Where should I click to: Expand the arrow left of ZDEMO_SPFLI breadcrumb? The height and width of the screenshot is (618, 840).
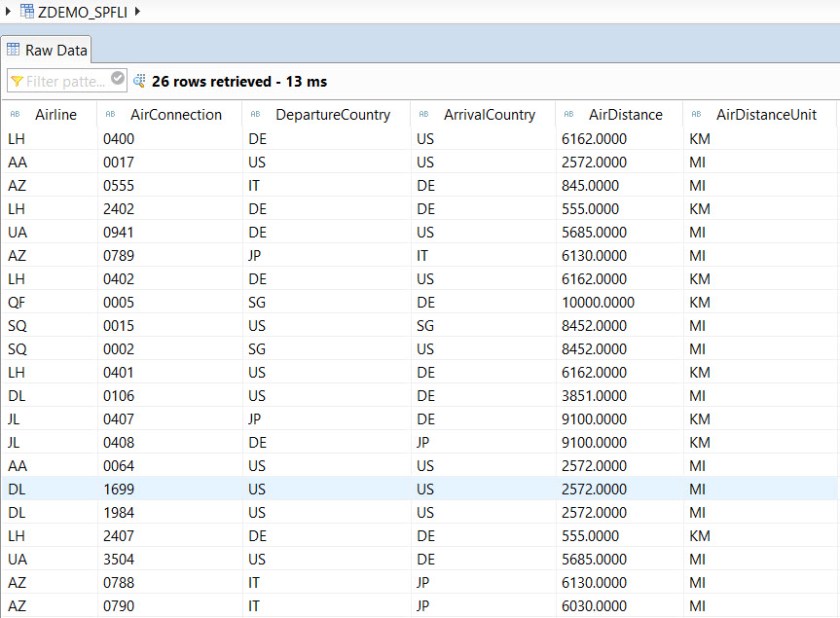8,11
